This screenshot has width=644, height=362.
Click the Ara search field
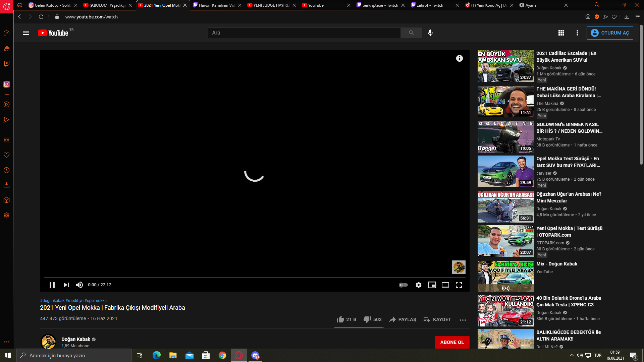(304, 33)
